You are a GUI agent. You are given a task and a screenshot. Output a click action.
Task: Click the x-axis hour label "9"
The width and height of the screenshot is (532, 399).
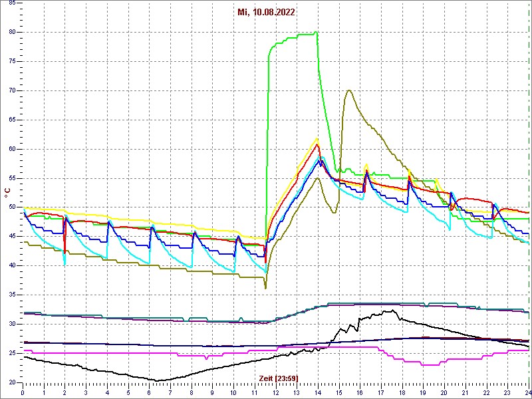(x=212, y=392)
